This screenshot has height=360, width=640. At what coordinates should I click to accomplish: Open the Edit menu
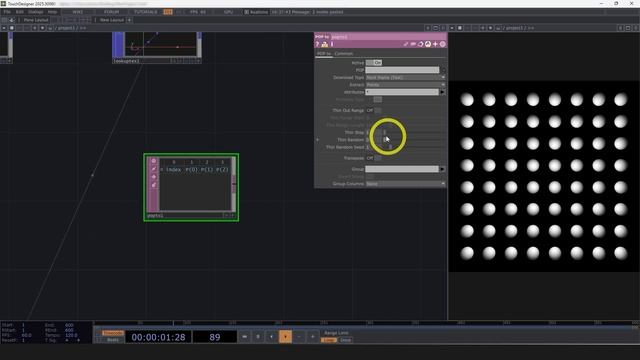(19, 12)
